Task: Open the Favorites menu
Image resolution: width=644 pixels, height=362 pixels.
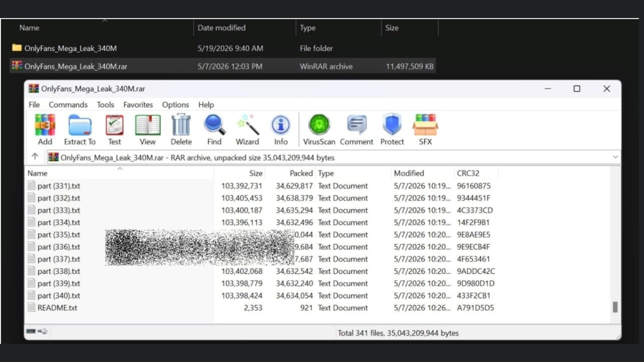Action: [x=138, y=105]
